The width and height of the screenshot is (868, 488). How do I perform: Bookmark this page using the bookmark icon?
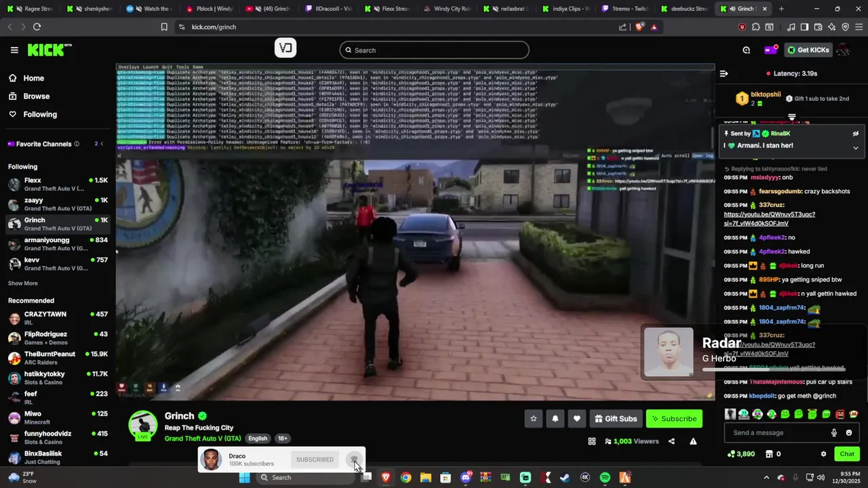click(164, 27)
